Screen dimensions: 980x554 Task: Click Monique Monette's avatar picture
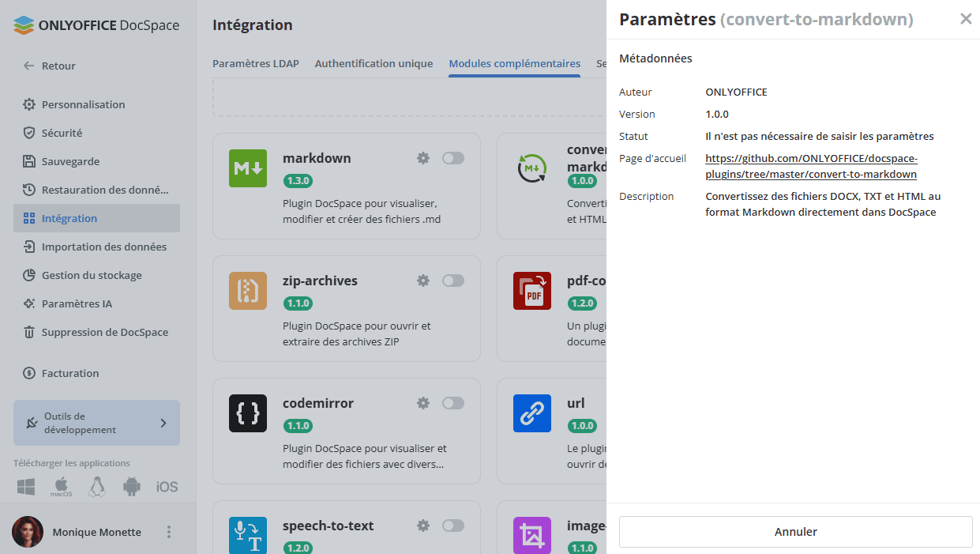point(28,532)
